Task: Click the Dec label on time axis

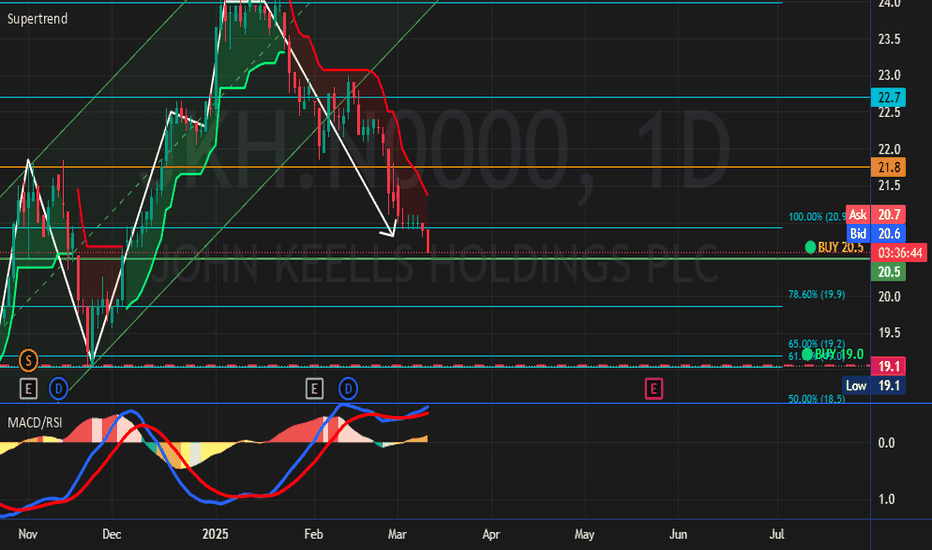Action: (112, 534)
